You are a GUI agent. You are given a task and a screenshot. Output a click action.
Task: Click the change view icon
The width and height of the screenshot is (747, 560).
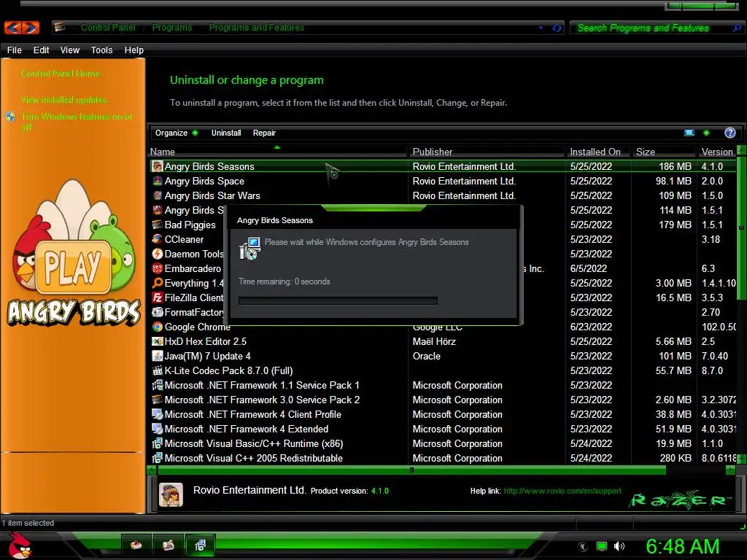tap(689, 133)
